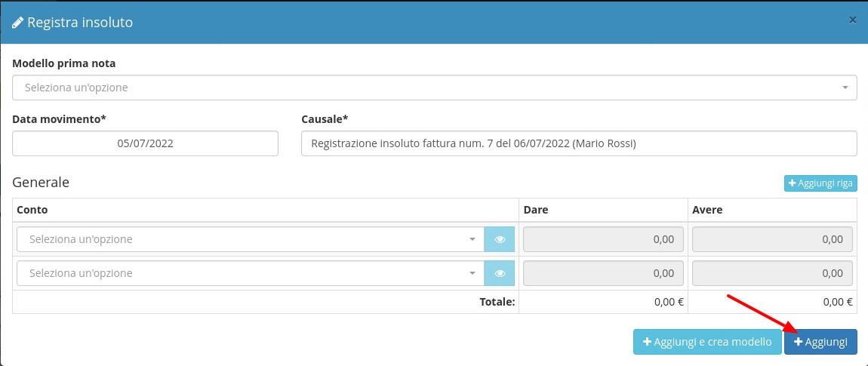Click the Conto column header
The height and width of the screenshot is (366, 868).
[x=32, y=210]
